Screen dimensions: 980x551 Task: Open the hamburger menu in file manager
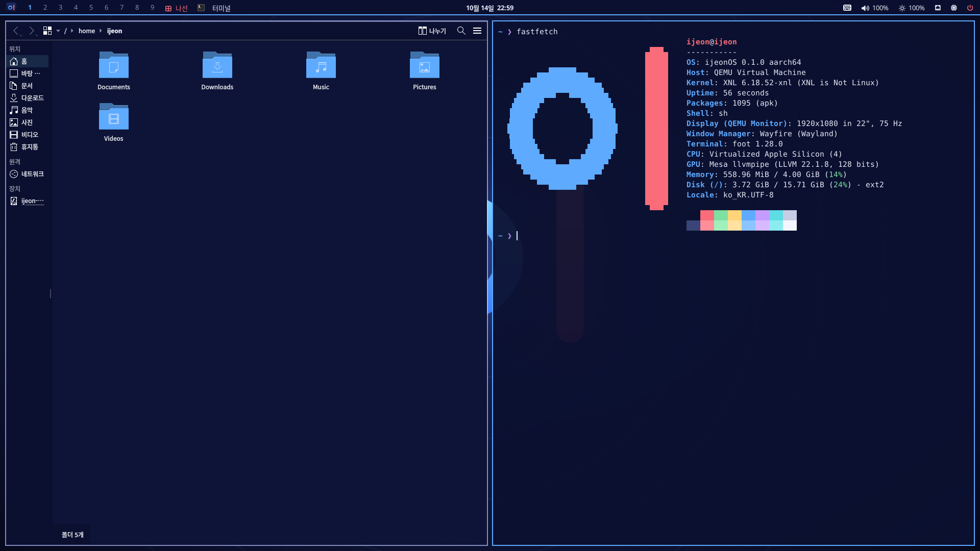pos(477,31)
